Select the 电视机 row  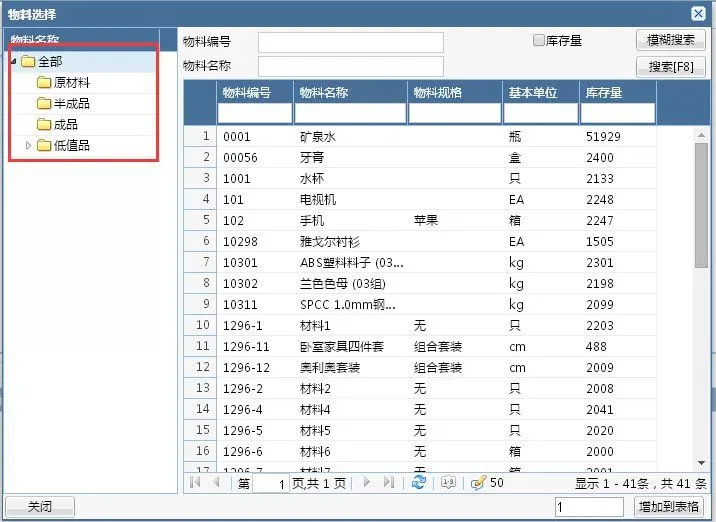point(420,199)
